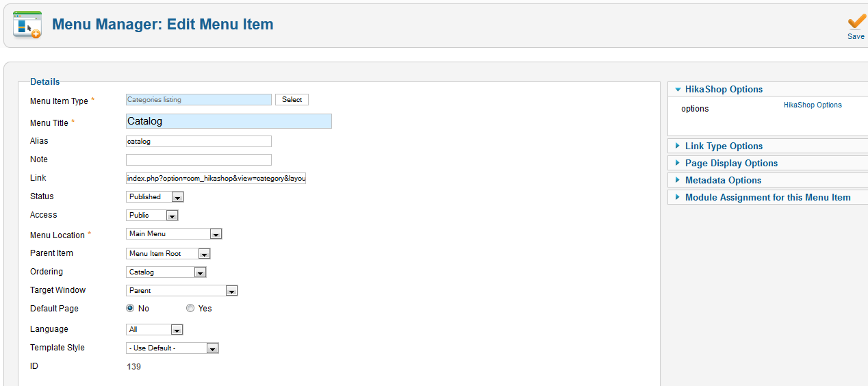Click the Save checkmark icon
Image resolution: width=868 pixels, height=386 pixels.
856,22
